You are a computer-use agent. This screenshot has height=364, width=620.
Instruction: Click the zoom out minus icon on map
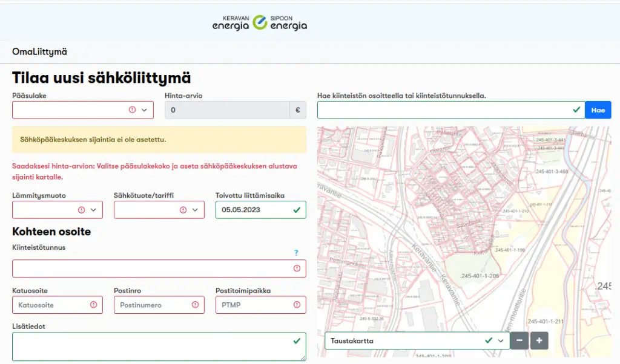[519, 340]
